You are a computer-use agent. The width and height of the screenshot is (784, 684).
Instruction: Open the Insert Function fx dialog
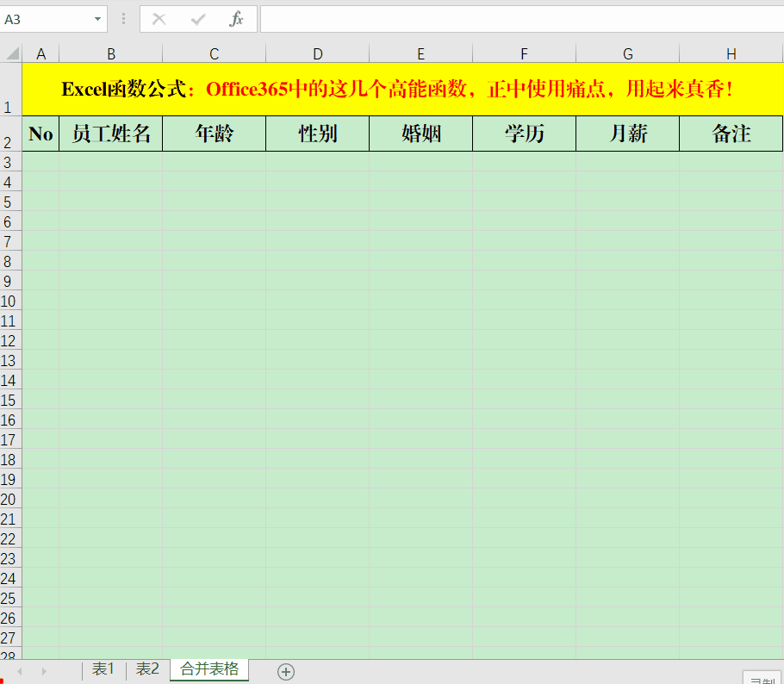pyautogui.click(x=236, y=20)
